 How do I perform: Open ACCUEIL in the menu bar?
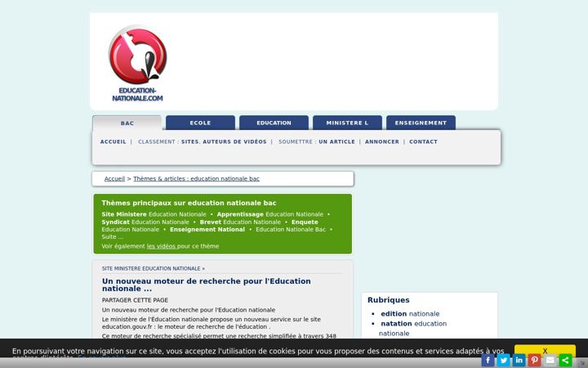pos(114,141)
